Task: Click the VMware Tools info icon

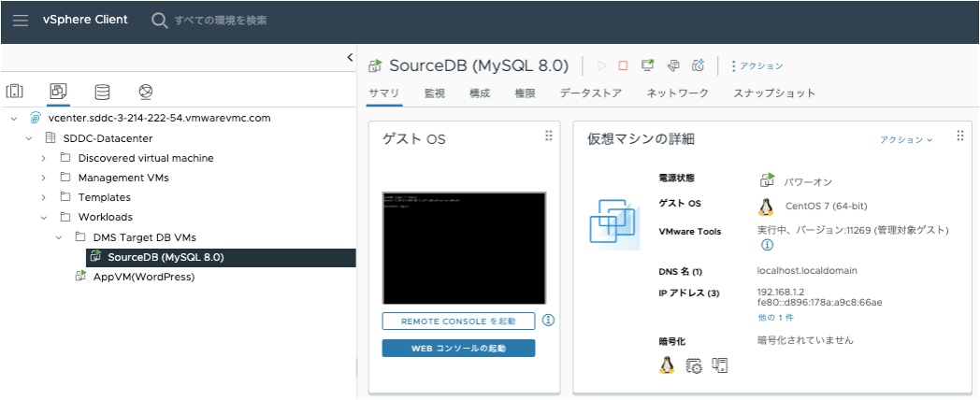Action: (x=767, y=245)
